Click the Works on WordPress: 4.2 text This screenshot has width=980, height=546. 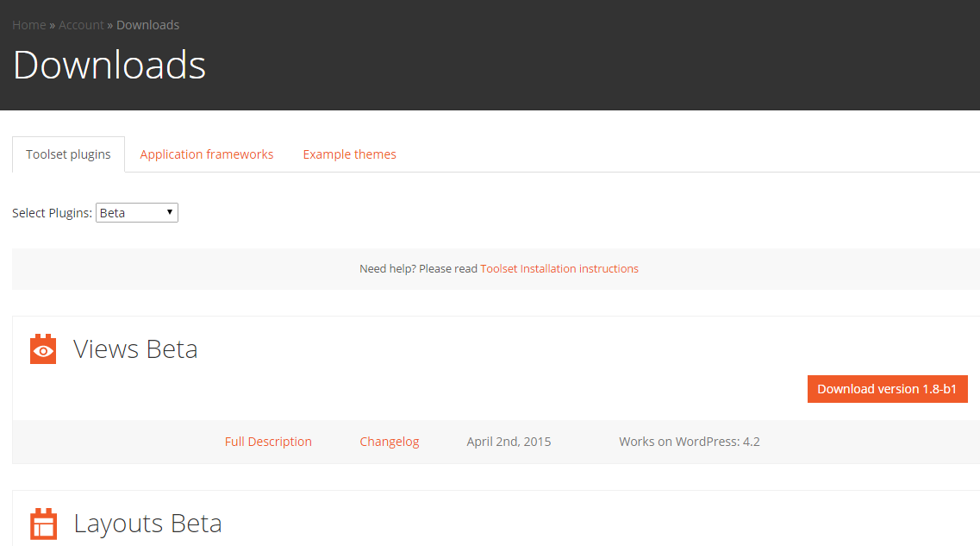(690, 442)
